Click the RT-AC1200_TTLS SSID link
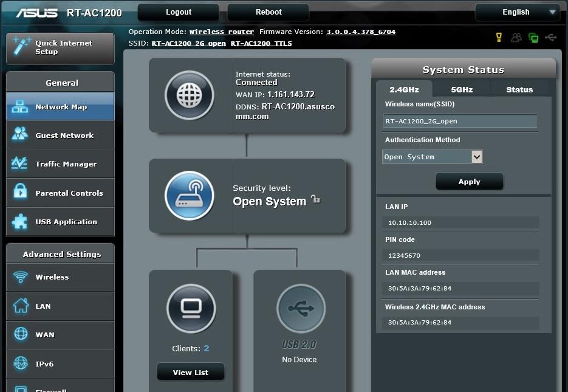Image resolution: width=568 pixels, height=392 pixels. click(261, 44)
